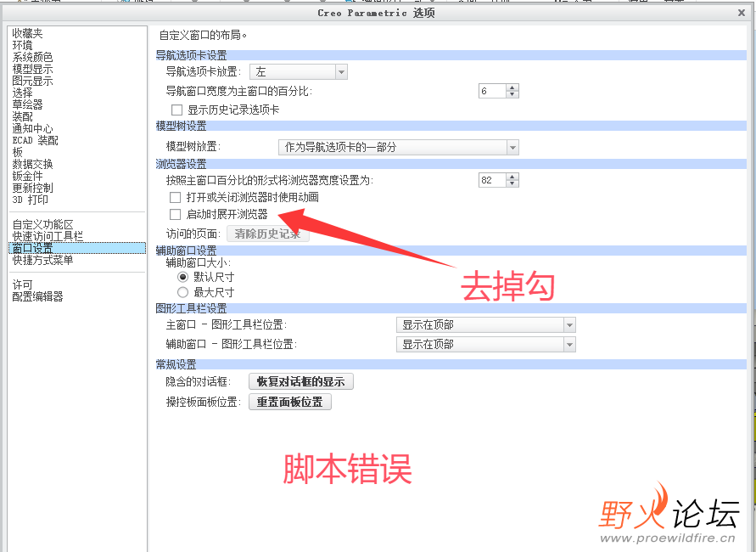The height and width of the screenshot is (552, 756).
Task: Open 草绘器 options page
Action: click(27, 104)
